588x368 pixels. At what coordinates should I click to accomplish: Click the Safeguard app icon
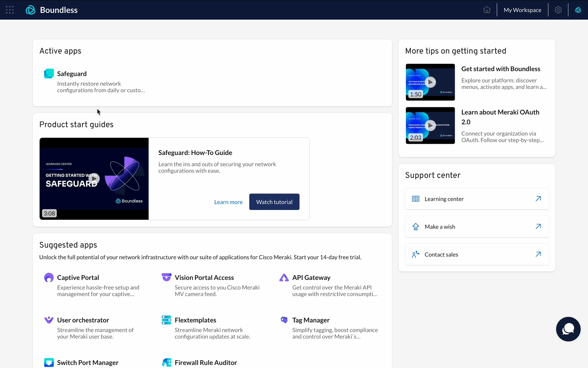coord(49,74)
